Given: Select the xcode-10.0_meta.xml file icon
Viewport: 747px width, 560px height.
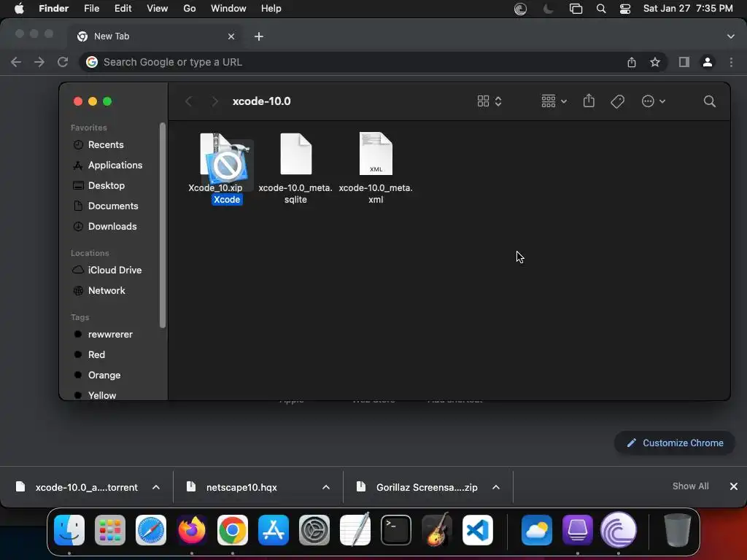Looking at the screenshot, I should pyautogui.click(x=376, y=154).
